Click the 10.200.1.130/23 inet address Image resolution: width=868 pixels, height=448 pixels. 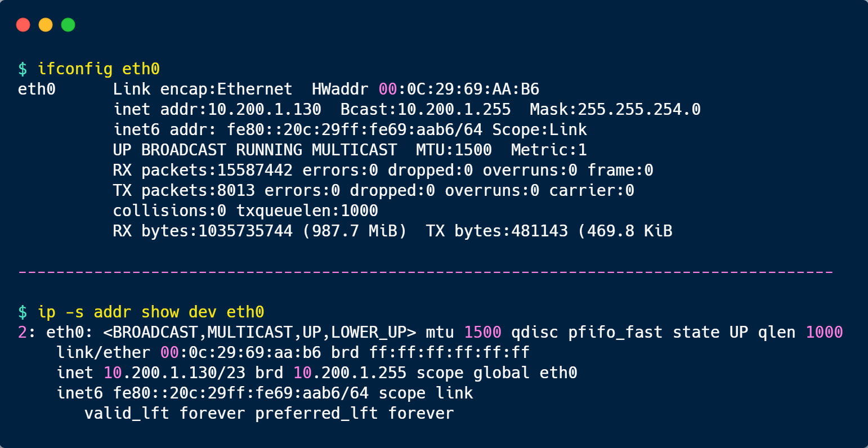click(x=175, y=373)
